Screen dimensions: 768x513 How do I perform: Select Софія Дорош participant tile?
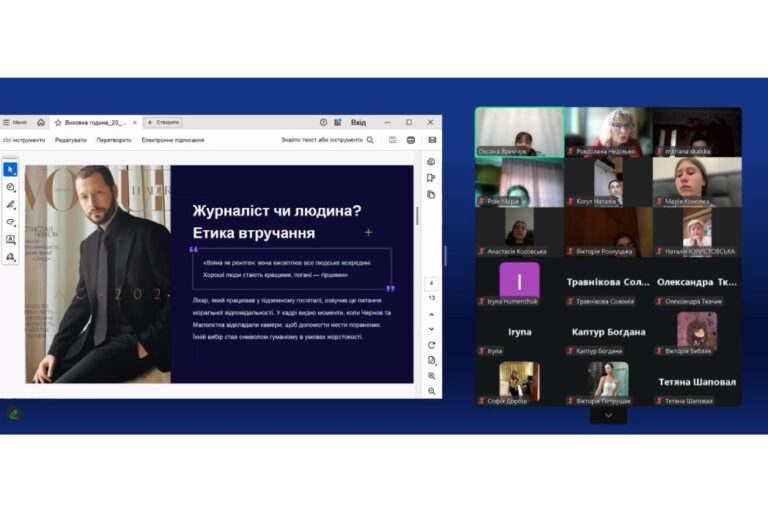pos(520,382)
